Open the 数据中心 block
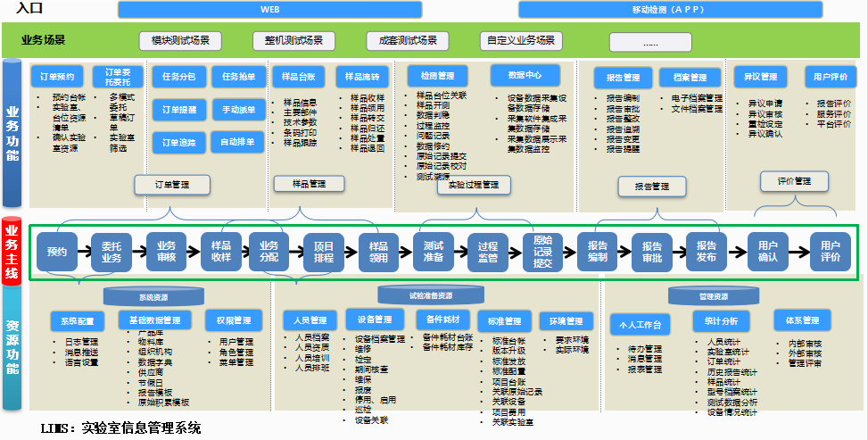Viewport: 868px width, 440px height. tap(525, 75)
